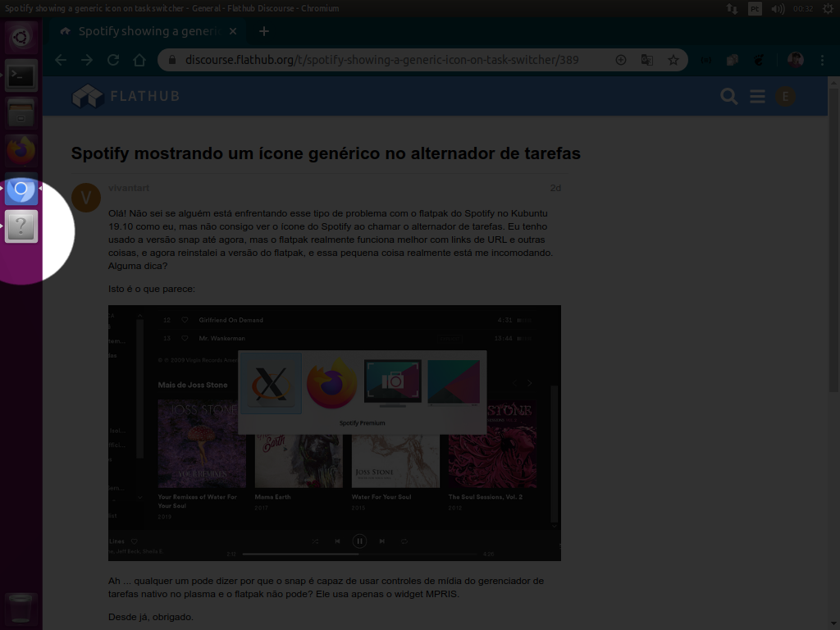Search the Flathub forum

(x=729, y=97)
